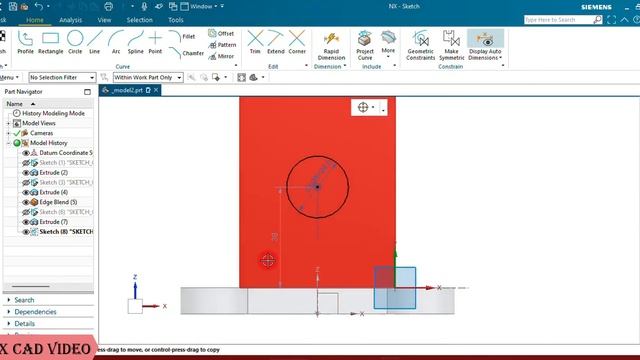Switch to the Home ribbon tab
Image resolution: width=640 pixels, height=360 pixels.
[35, 20]
